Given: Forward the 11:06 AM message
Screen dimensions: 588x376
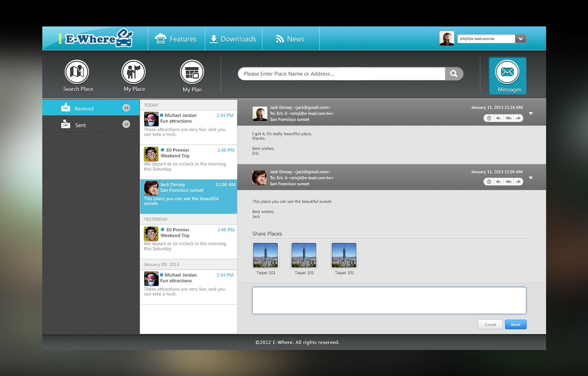Looking at the screenshot, I should [518, 182].
